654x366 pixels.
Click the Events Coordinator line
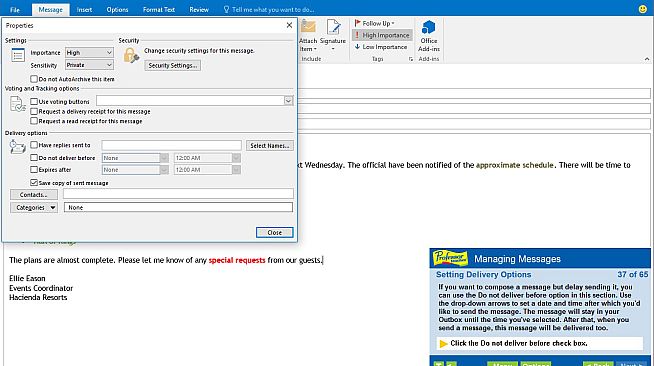(41, 288)
